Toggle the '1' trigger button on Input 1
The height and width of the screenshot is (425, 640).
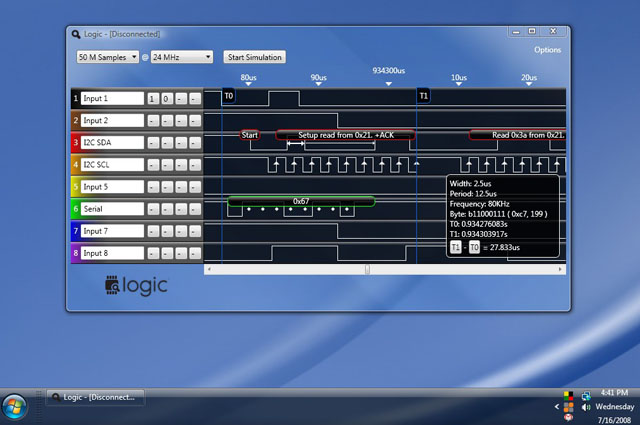(x=153, y=98)
